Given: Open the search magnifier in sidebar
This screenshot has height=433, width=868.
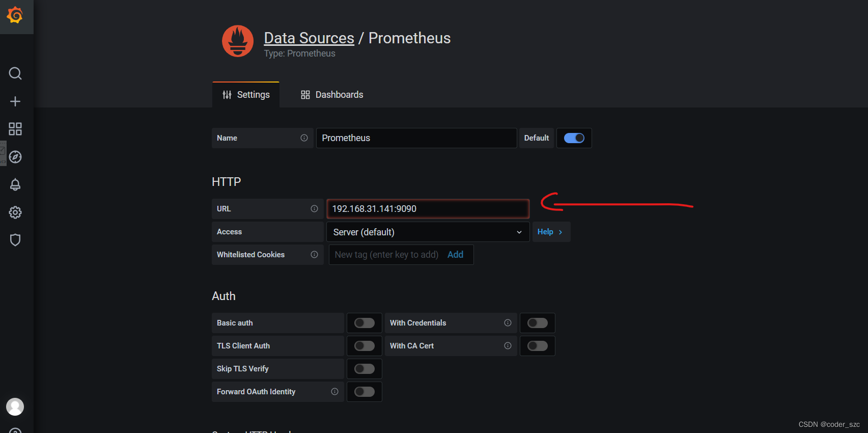Looking at the screenshot, I should (15, 73).
